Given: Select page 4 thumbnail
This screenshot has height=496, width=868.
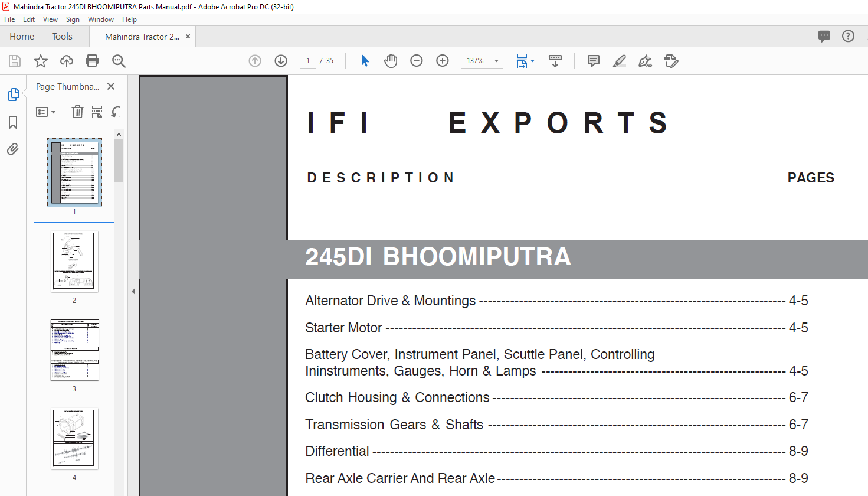Looking at the screenshot, I should (x=74, y=439).
